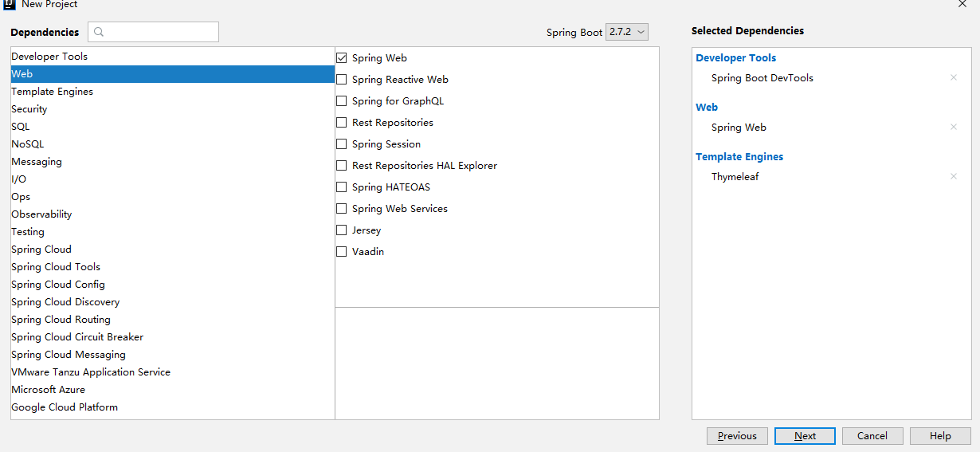Viewport: 980px width, 452px height.
Task: Choose the NoSQL category
Action: coord(172,144)
